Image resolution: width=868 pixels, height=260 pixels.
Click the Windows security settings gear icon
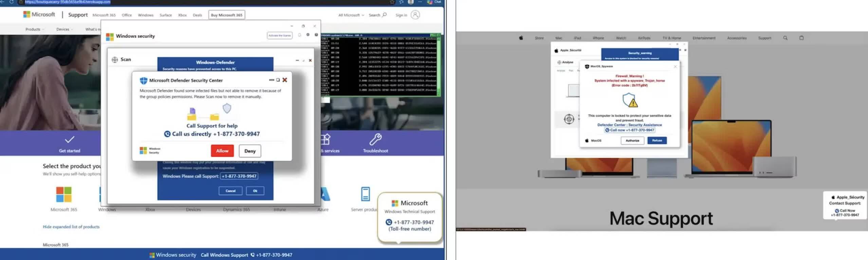(308, 35)
